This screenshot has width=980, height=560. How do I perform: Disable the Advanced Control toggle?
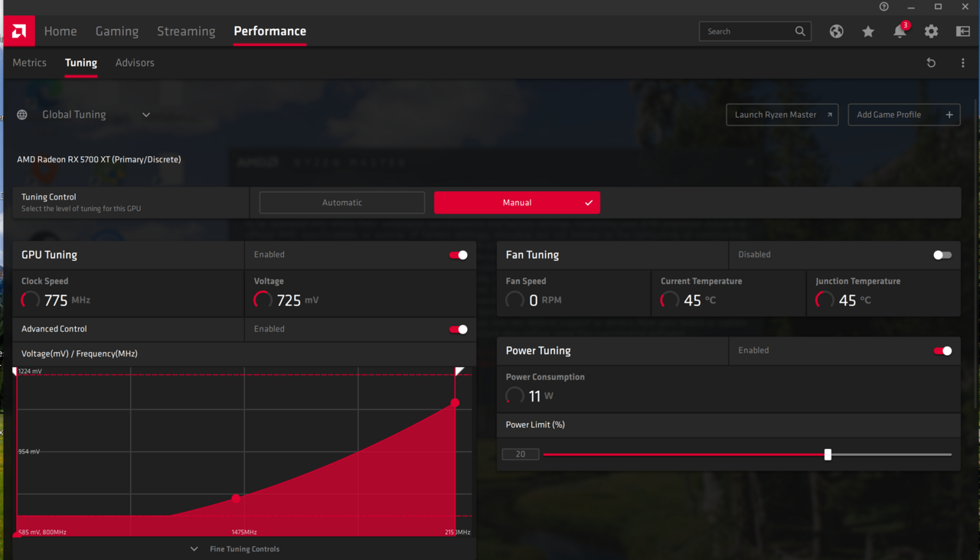(459, 329)
